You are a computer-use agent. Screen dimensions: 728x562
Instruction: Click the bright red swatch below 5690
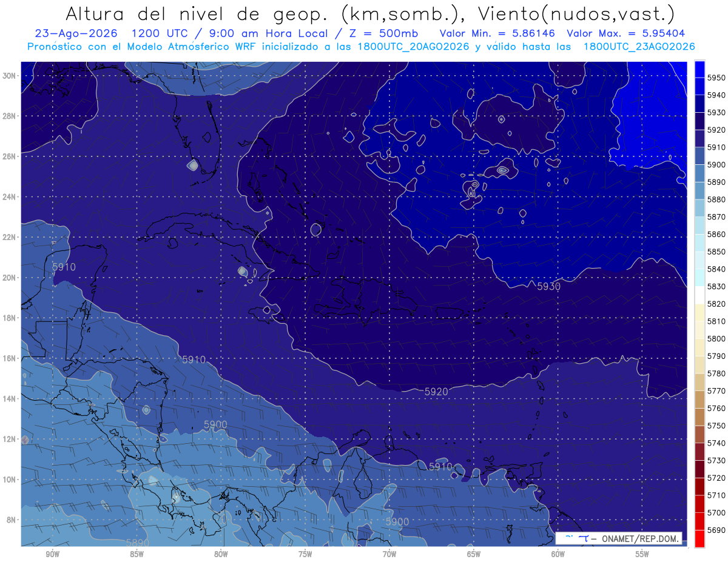pyautogui.click(x=699, y=538)
